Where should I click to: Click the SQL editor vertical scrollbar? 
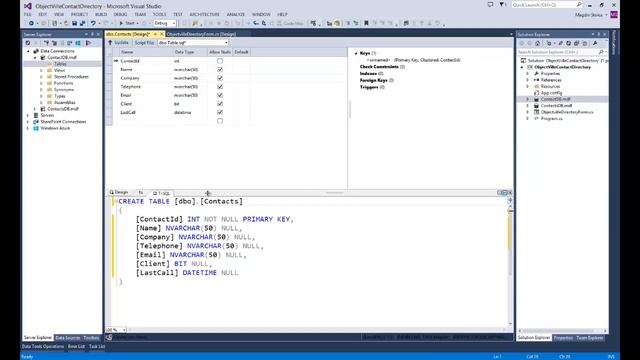point(510,263)
